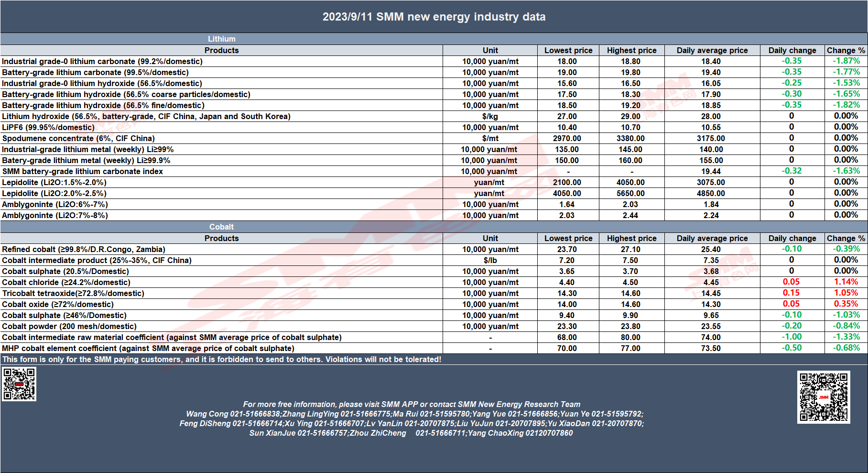868x473 pixels.
Task: Select the Cobalt powder (200 mesh/domestic) row
Action: point(434,326)
